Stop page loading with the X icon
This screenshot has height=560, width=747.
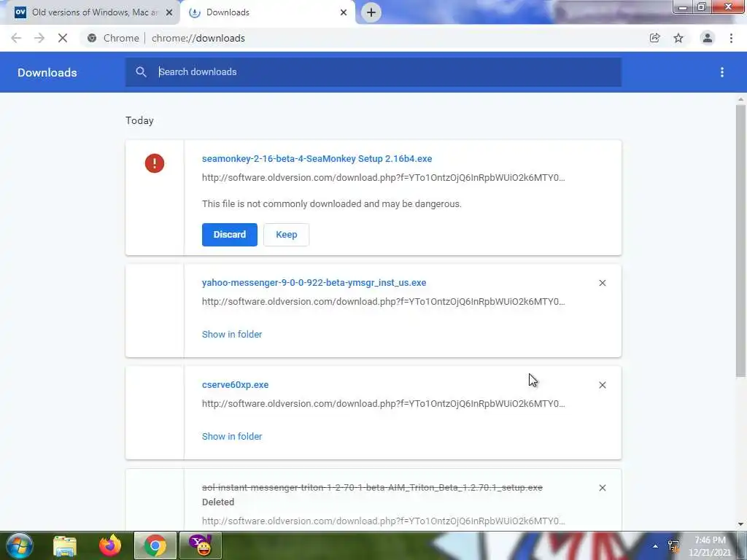point(63,38)
